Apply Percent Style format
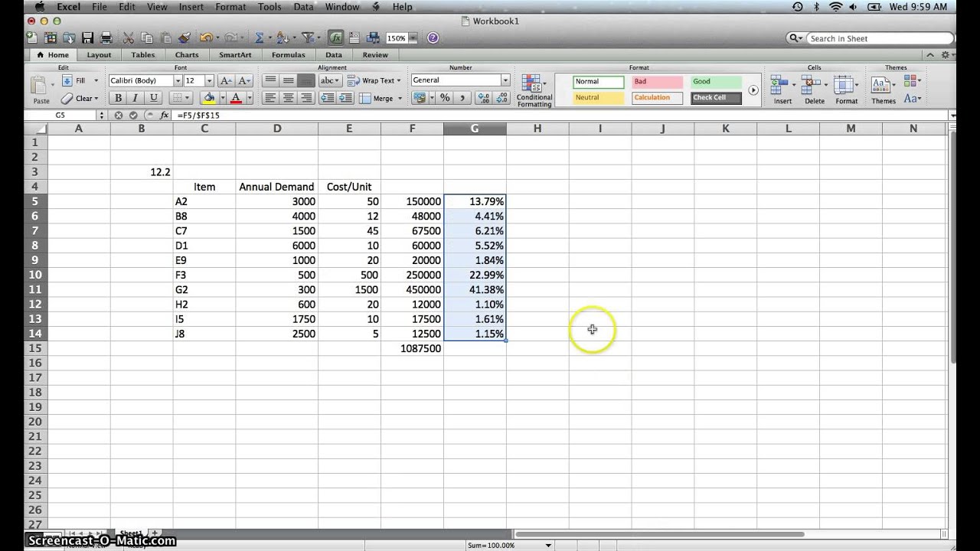The image size is (980, 551). (x=445, y=98)
